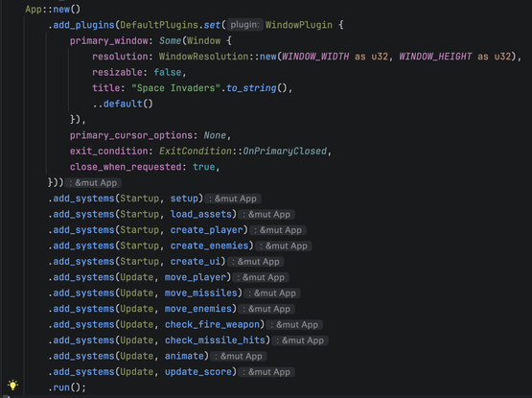This screenshot has height=398, width=532.
Task: Click the check_missile_hits function name
Action: coord(215,339)
